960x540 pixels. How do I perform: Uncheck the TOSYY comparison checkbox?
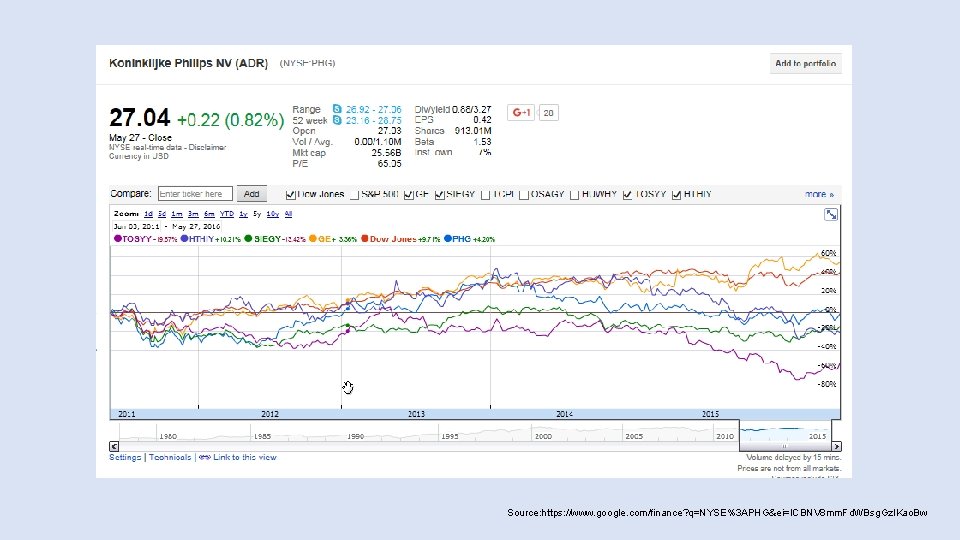pos(628,195)
